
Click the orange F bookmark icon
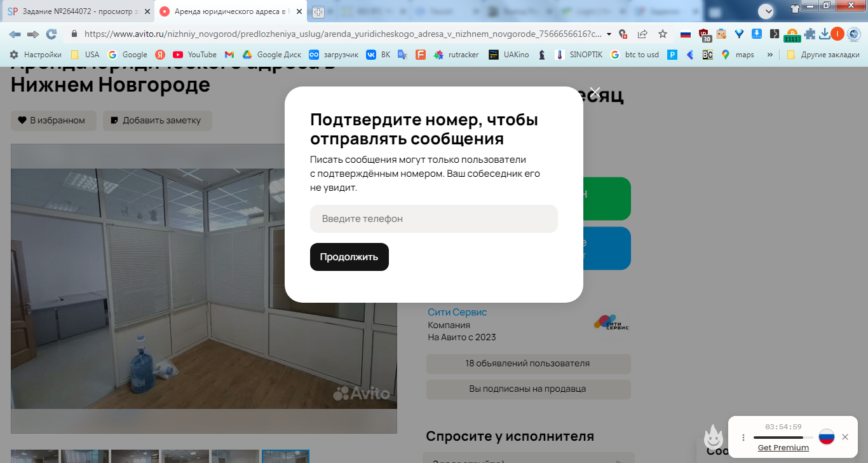click(420, 55)
